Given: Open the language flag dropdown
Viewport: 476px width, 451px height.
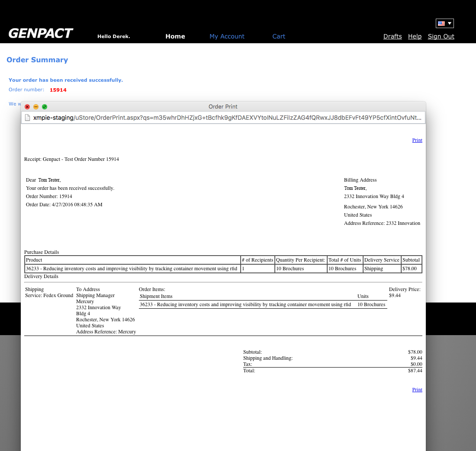Looking at the screenshot, I should pos(444,23).
